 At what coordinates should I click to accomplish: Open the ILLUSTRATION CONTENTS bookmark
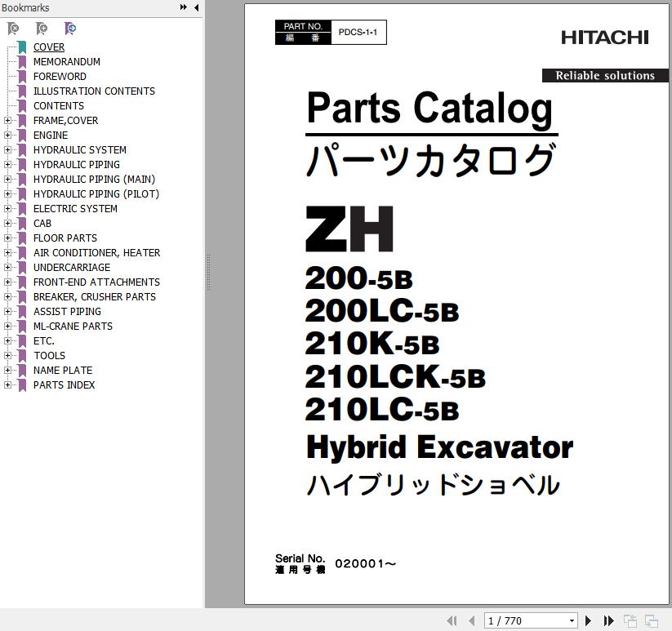[x=94, y=91]
